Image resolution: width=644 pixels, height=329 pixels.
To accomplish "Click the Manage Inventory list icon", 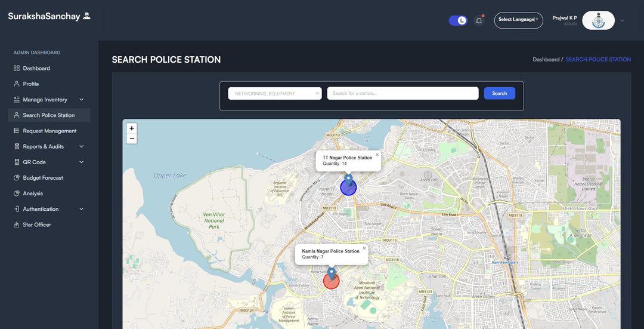I will click(x=17, y=100).
